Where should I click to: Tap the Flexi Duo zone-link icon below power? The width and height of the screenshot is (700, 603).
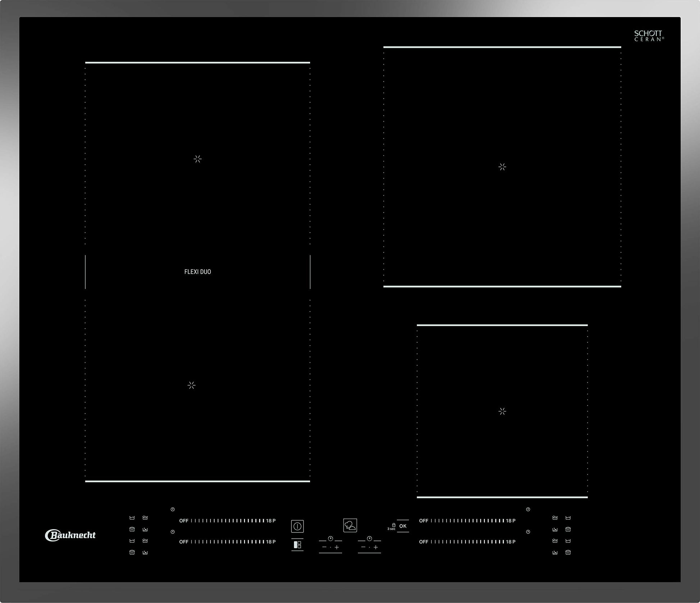pyautogui.click(x=297, y=545)
